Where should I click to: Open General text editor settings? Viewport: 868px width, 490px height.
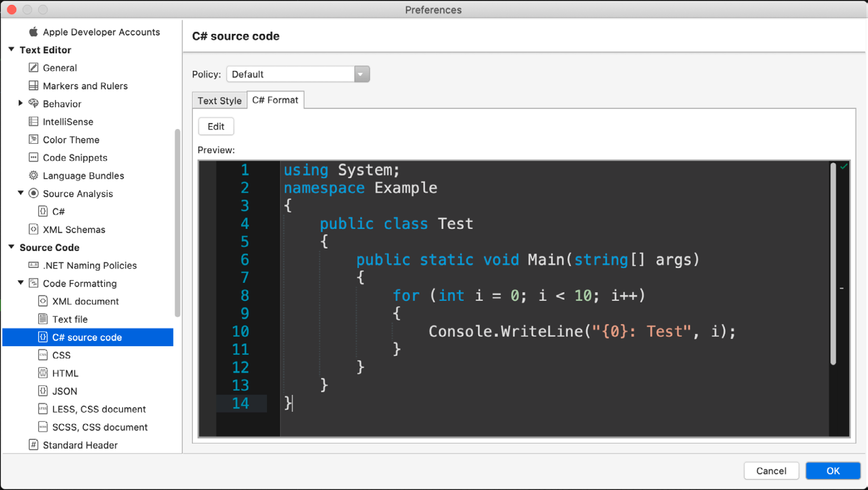click(60, 68)
